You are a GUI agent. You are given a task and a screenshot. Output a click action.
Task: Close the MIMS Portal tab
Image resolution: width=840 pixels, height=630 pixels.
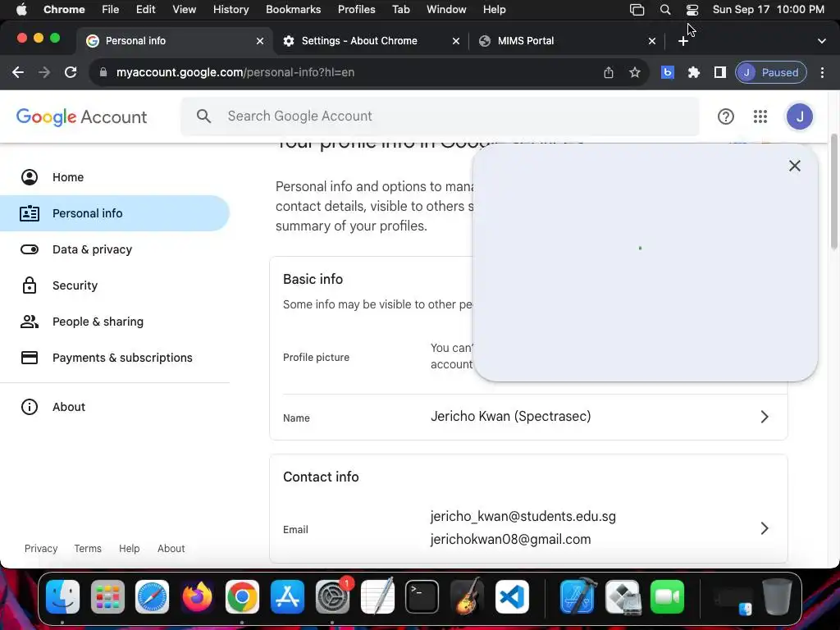pos(652,41)
